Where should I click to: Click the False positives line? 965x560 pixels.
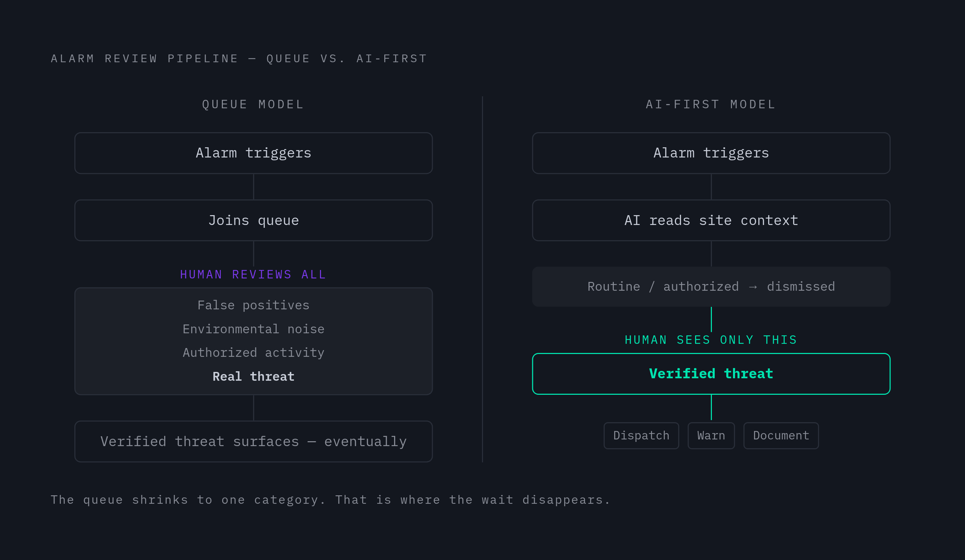tap(253, 305)
